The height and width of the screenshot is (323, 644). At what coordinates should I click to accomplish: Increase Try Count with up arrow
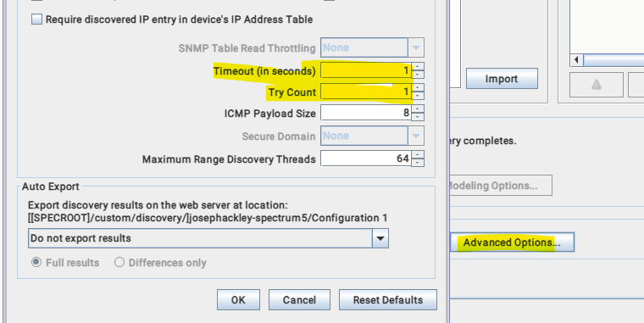(x=418, y=87)
